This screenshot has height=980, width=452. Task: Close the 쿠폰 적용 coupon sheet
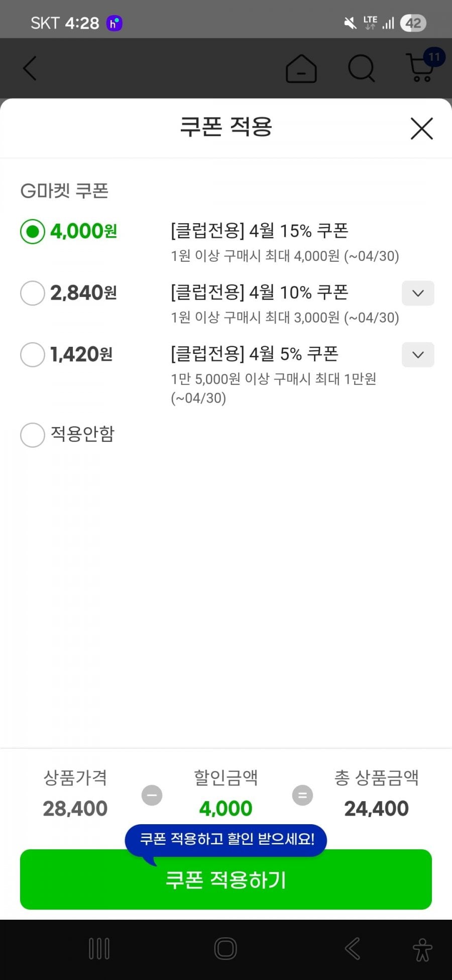click(421, 129)
